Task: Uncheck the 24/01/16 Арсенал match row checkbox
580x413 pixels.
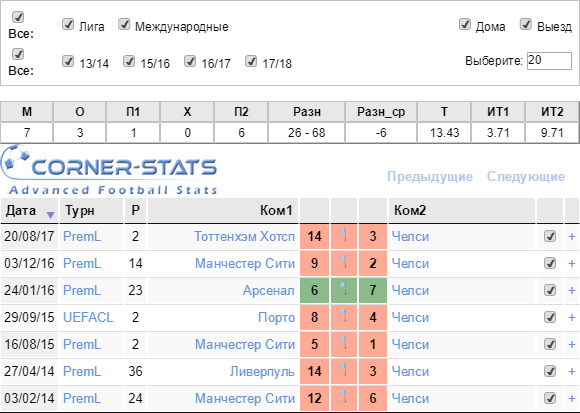Action: click(550, 290)
